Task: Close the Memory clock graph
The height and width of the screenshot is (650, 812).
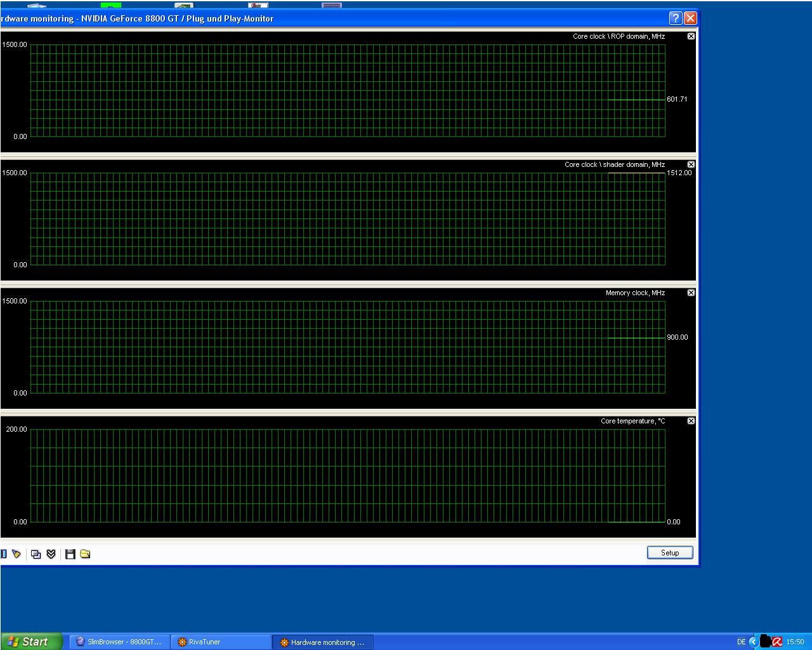Action: tap(691, 293)
